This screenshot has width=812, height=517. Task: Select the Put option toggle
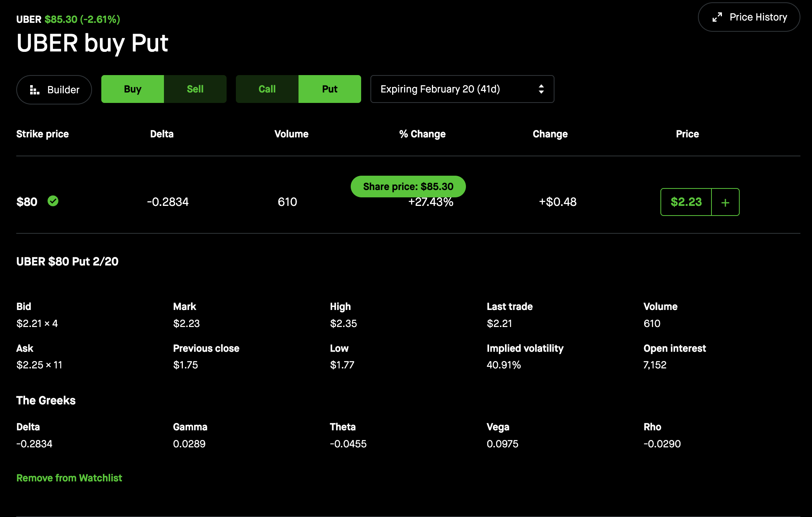click(x=329, y=89)
